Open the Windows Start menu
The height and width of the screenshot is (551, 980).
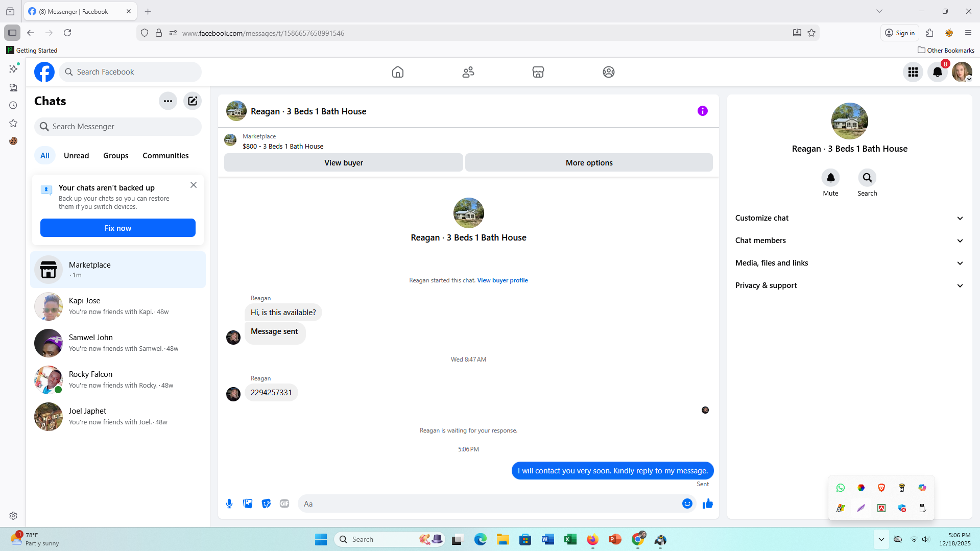click(x=321, y=539)
